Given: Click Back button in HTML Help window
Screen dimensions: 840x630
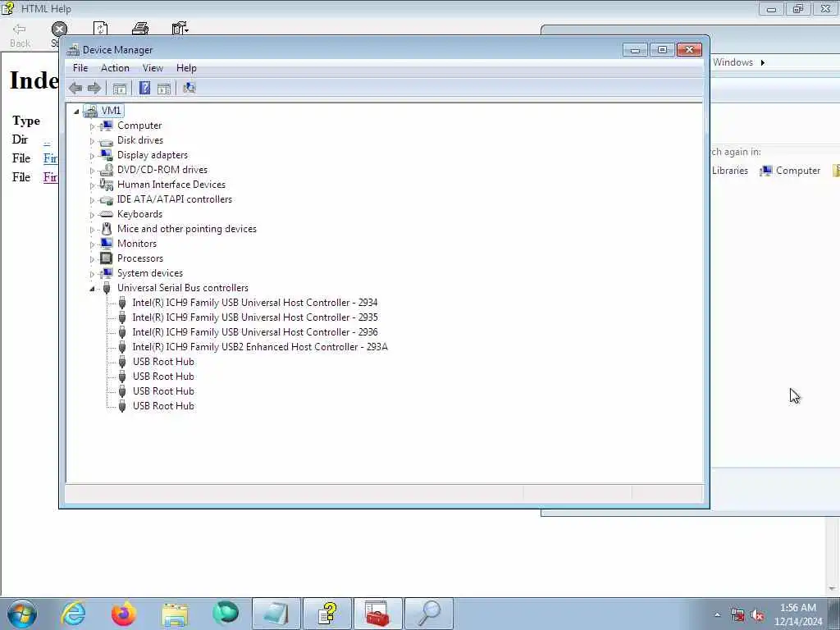Looking at the screenshot, I should point(20,35).
